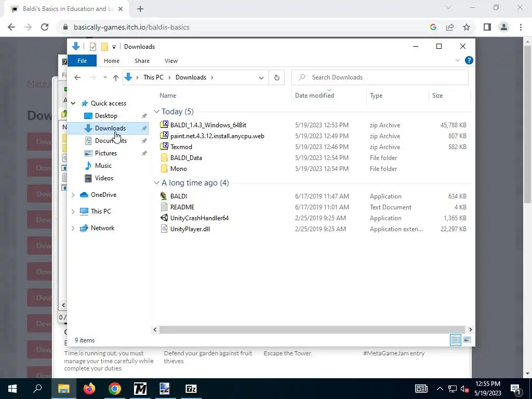Select the Mono folder icon
Image resolution: width=532 pixels, height=399 pixels.
[x=164, y=169]
